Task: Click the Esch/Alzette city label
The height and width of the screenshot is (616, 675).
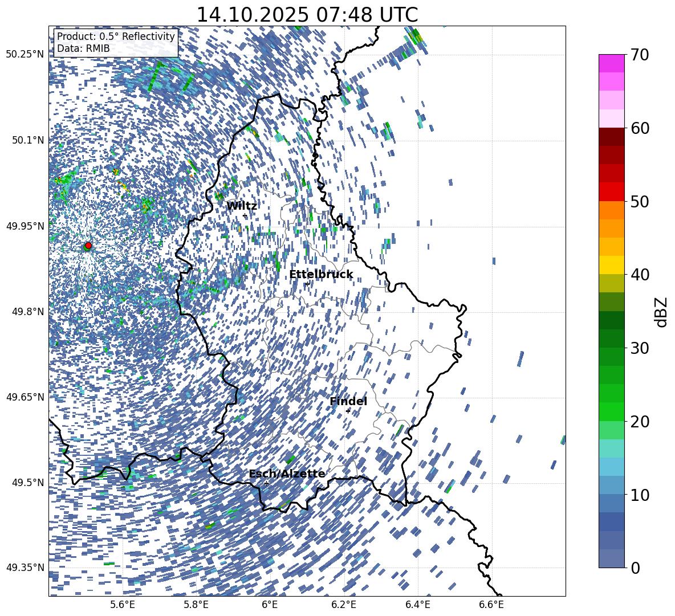Action: (287, 474)
